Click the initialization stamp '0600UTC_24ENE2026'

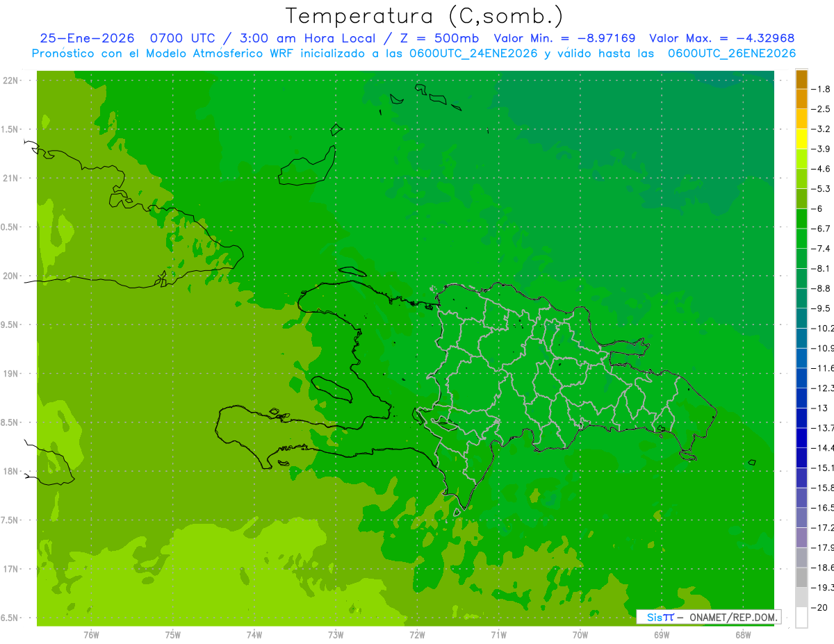point(473,53)
